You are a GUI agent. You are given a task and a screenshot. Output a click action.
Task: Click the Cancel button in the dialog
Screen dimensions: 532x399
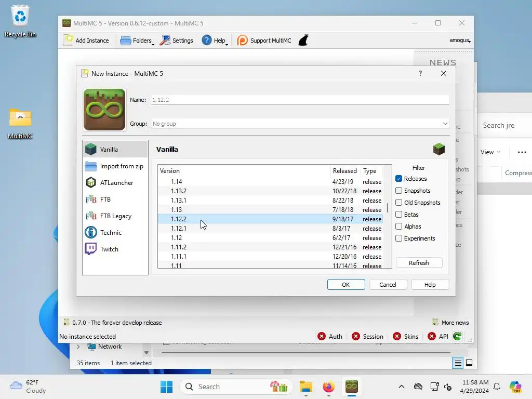(388, 284)
